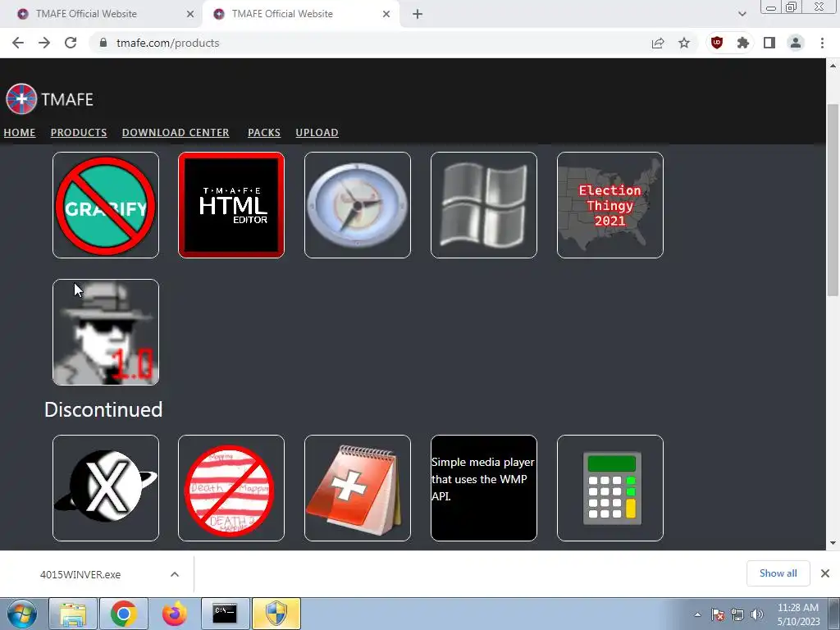This screenshot has width=840, height=630.
Task: Open the Extensions puzzle menu
Action: pyautogui.click(x=743, y=43)
